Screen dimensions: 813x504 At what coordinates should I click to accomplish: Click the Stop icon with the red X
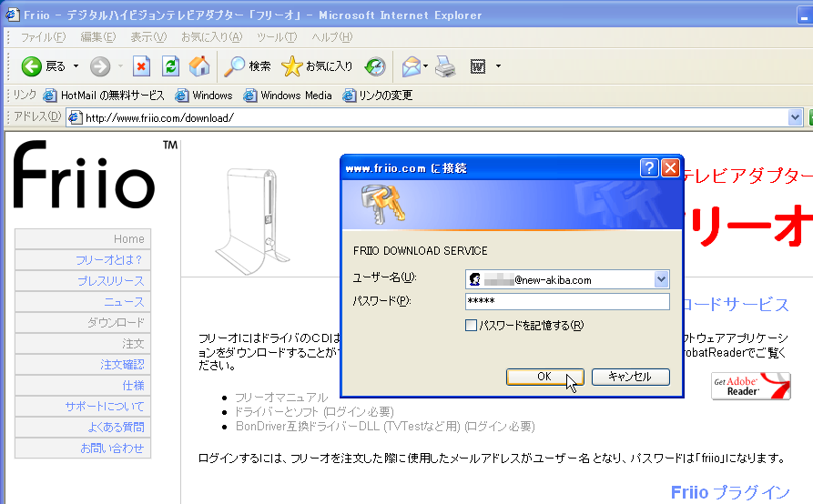click(x=141, y=66)
